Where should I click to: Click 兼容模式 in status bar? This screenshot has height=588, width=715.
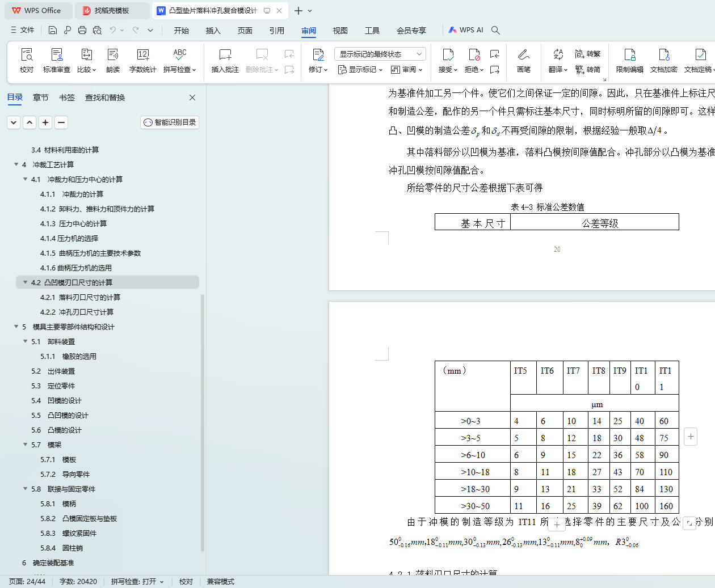pos(221,582)
